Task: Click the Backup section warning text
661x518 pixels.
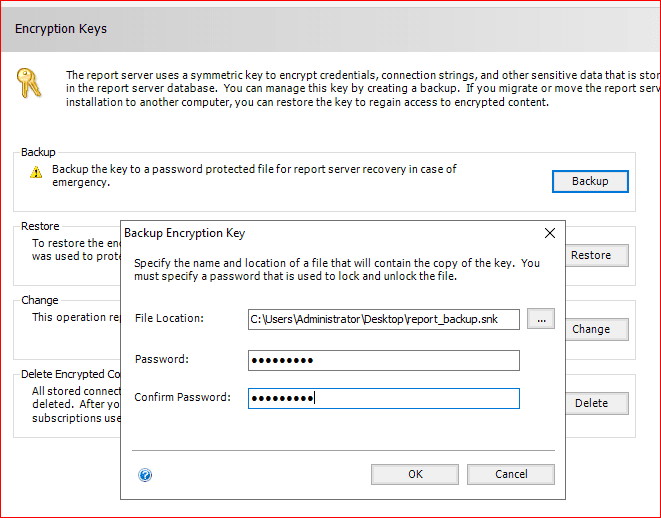Action: (254, 176)
